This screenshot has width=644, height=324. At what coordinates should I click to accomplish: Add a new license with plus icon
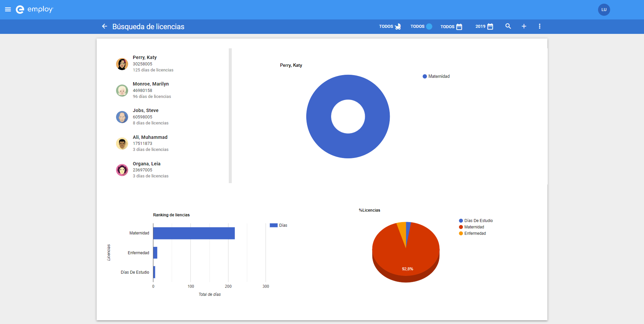click(x=524, y=26)
